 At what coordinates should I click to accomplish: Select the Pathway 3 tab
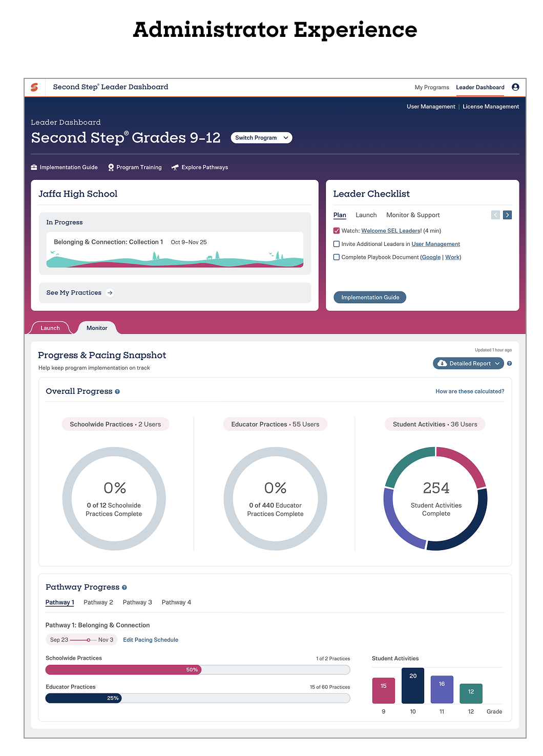tap(137, 602)
